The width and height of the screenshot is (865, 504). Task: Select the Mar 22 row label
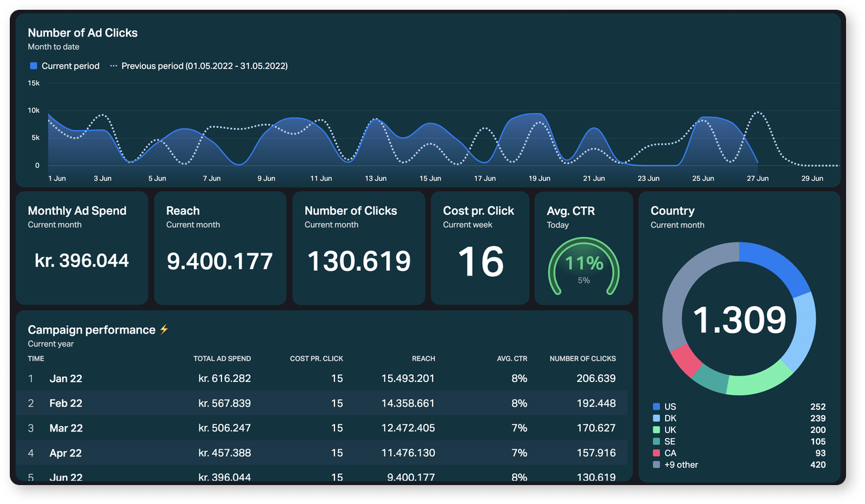click(x=66, y=428)
